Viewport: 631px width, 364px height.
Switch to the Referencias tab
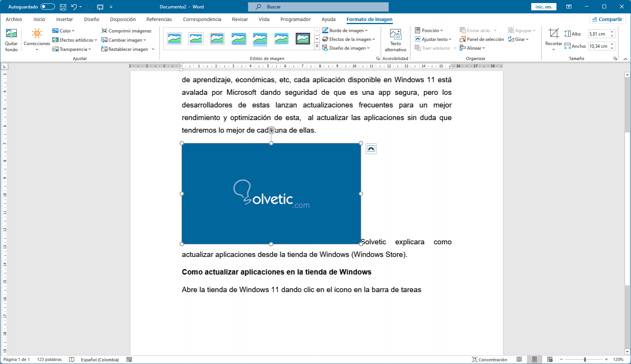coord(159,19)
